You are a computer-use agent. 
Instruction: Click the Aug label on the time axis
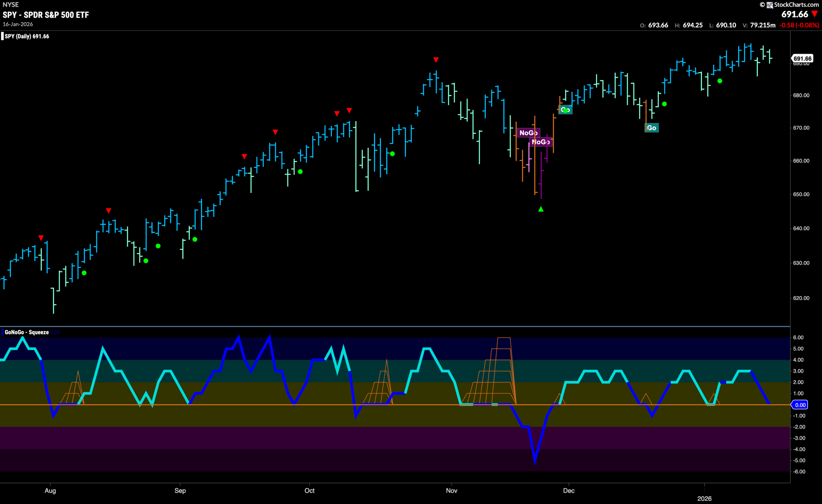click(x=50, y=491)
